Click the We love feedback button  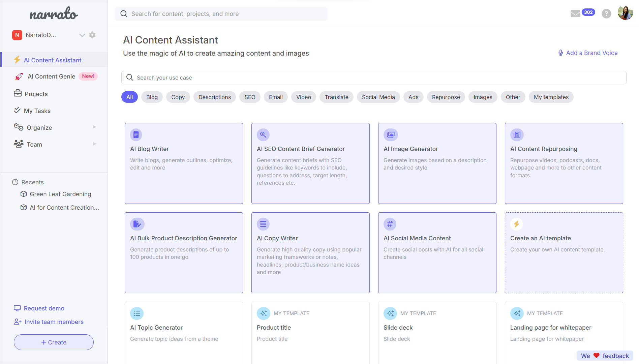coord(605,356)
